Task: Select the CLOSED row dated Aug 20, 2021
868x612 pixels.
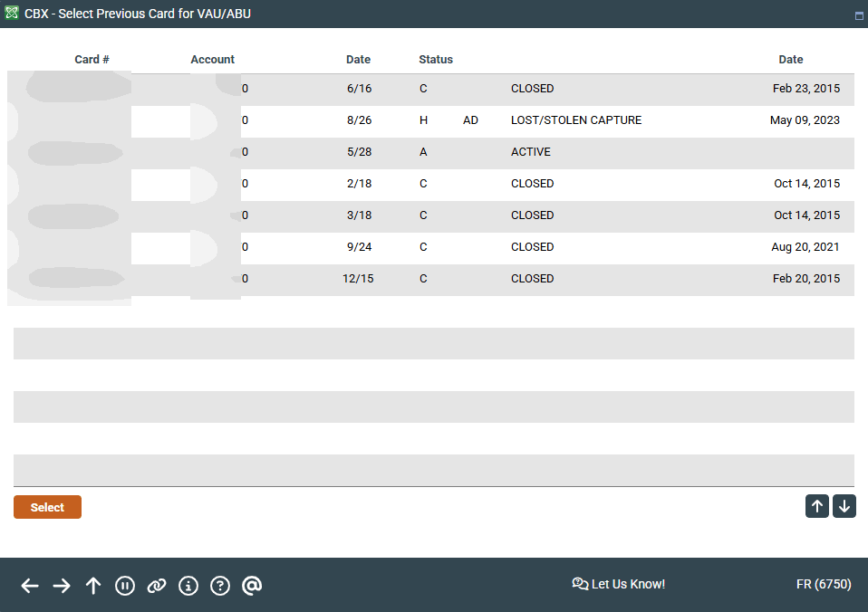Action: [x=532, y=247]
